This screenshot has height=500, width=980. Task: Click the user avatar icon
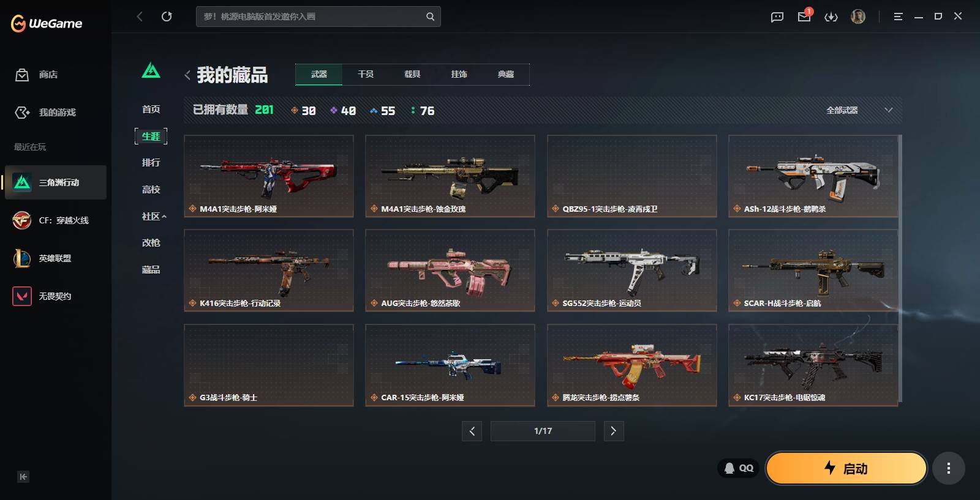[x=858, y=17]
